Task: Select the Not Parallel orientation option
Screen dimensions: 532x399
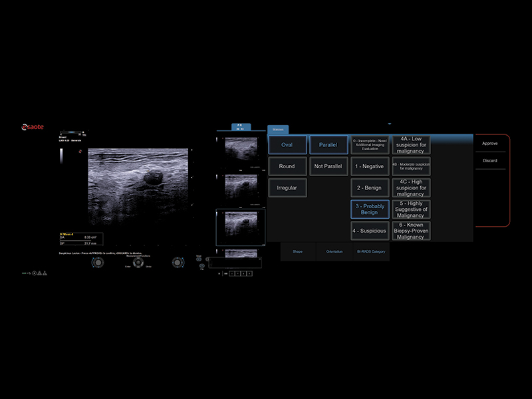Action: [x=328, y=166]
